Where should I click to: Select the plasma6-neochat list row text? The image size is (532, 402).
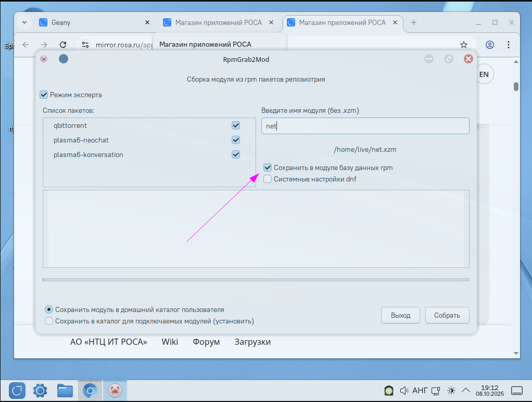(81, 140)
